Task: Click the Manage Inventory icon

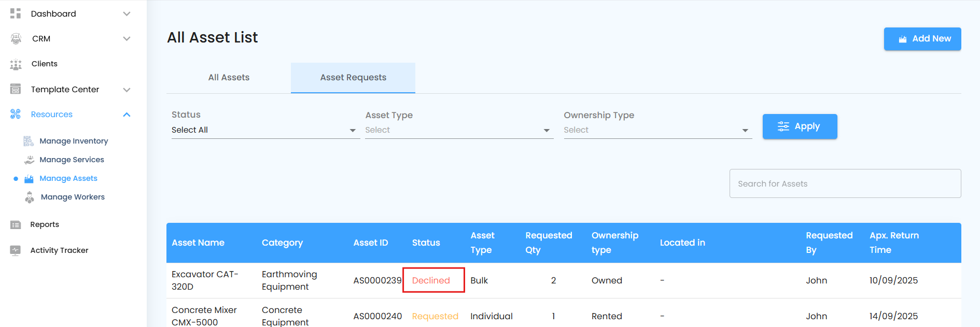Action: (29, 141)
